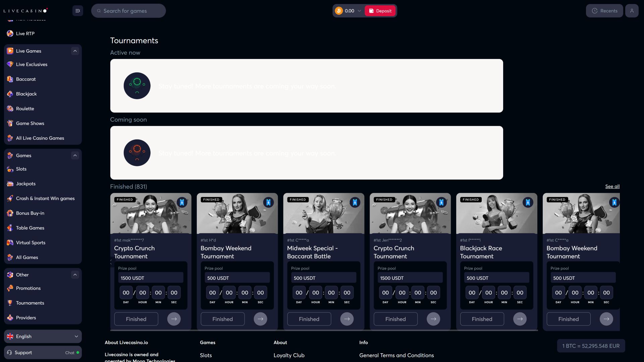Click the Jackpots sidebar icon
This screenshot has height=362, width=644.
click(10, 184)
